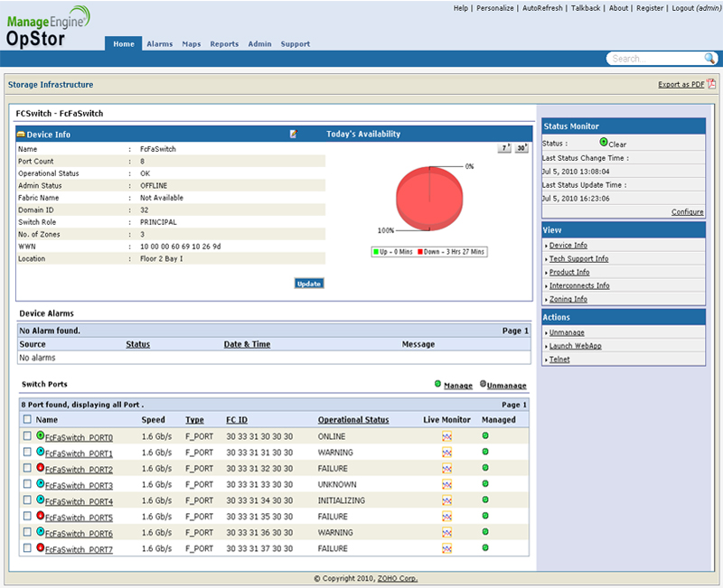The height and width of the screenshot is (588, 723).
Task: Show 30-day availability graph
Action: (521, 148)
